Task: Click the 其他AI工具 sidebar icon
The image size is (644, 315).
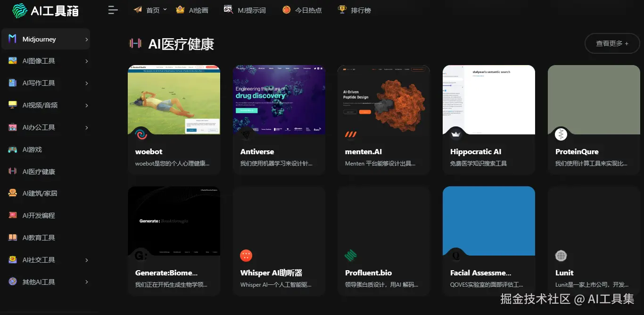Action: (13, 282)
